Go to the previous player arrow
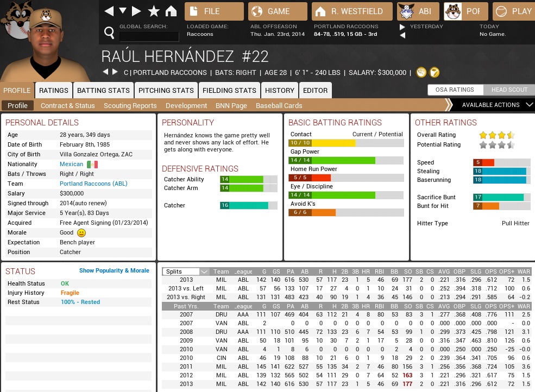 click(x=106, y=72)
